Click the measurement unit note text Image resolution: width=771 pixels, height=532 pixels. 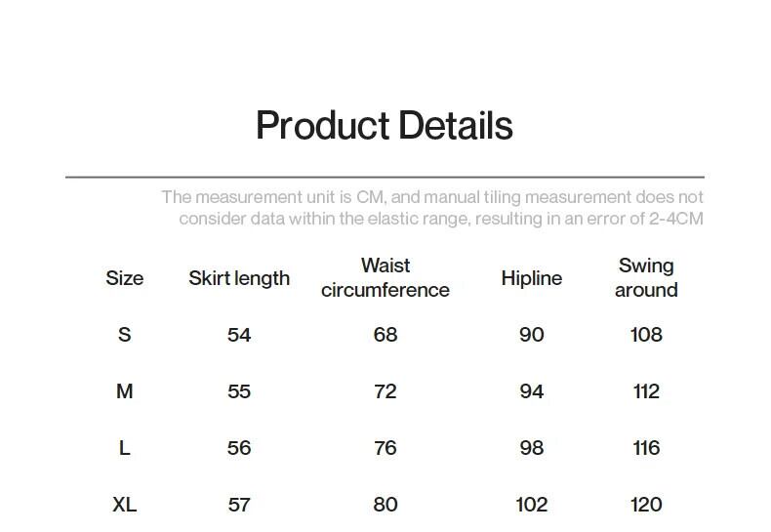[432, 208]
